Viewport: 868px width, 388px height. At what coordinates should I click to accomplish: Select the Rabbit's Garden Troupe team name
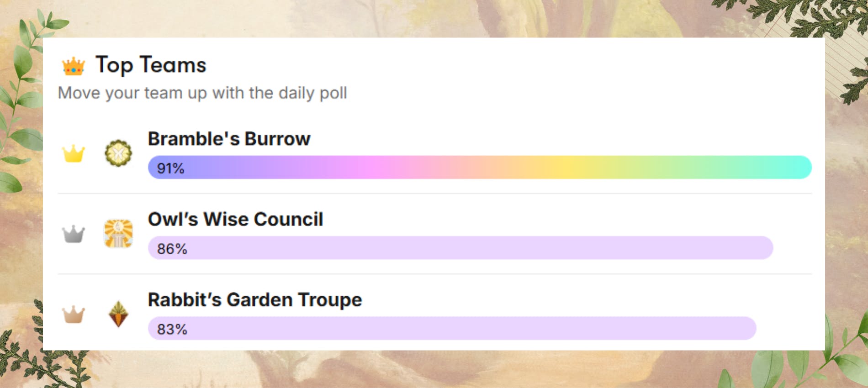254,300
